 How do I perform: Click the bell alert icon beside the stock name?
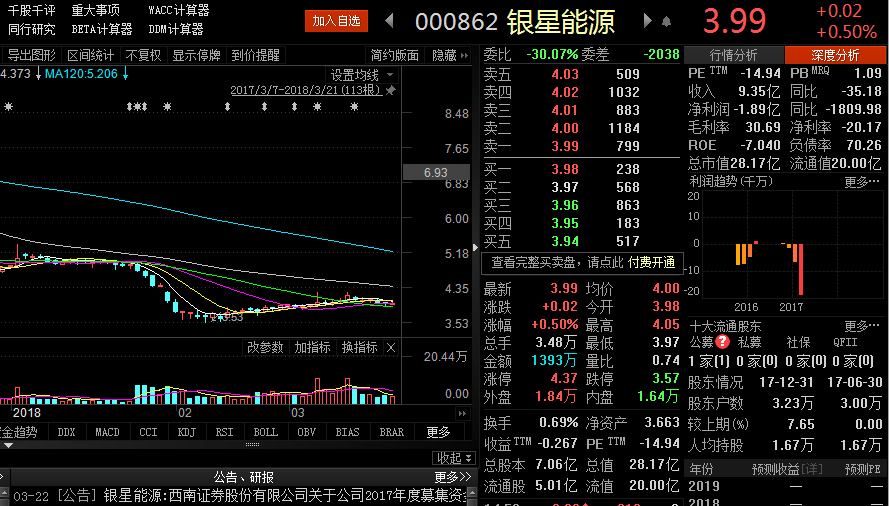point(666,22)
